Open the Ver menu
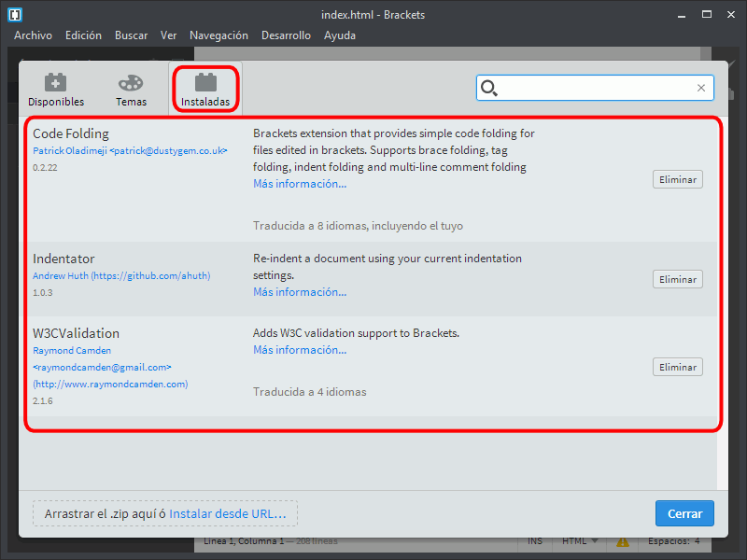 pyautogui.click(x=169, y=35)
